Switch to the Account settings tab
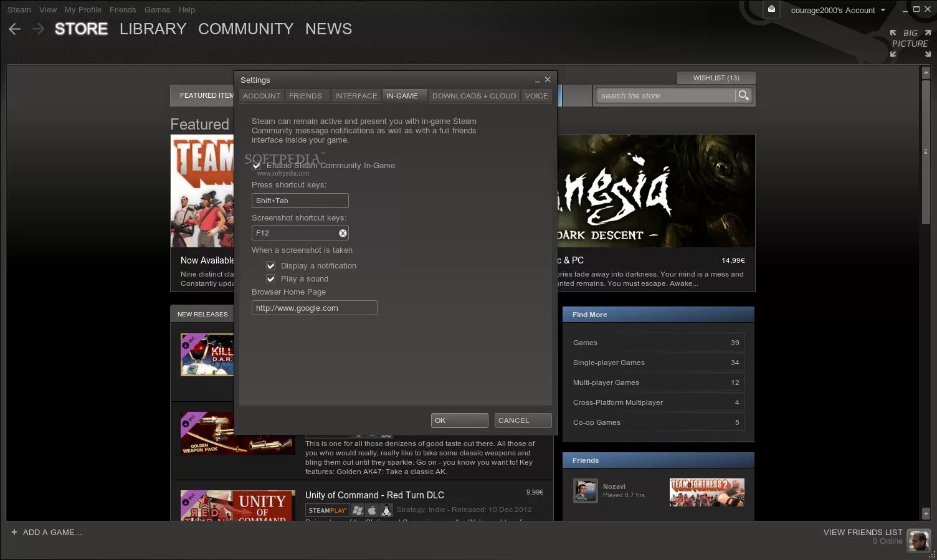This screenshot has height=560, width=937. (x=262, y=96)
